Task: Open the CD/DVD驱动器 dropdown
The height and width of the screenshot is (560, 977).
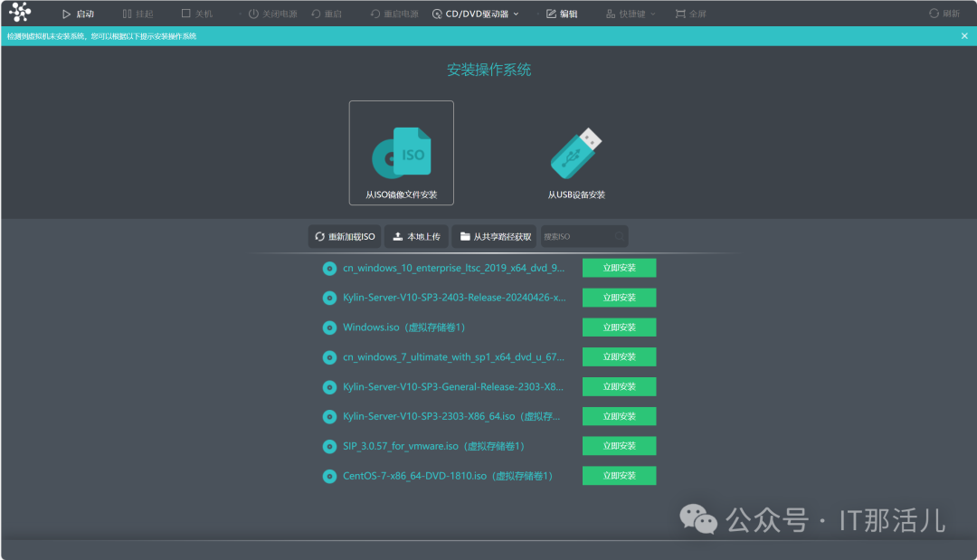Action: (476, 14)
